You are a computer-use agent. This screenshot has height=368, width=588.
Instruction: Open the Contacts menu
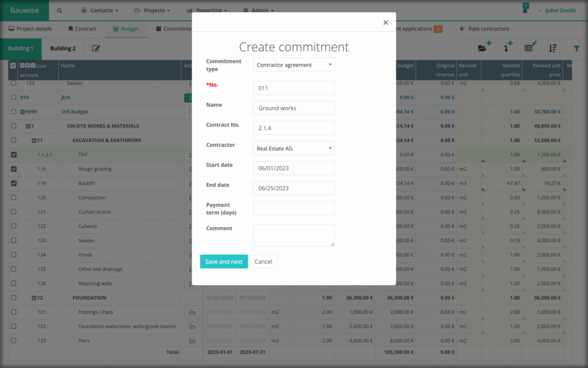[x=100, y=10]
